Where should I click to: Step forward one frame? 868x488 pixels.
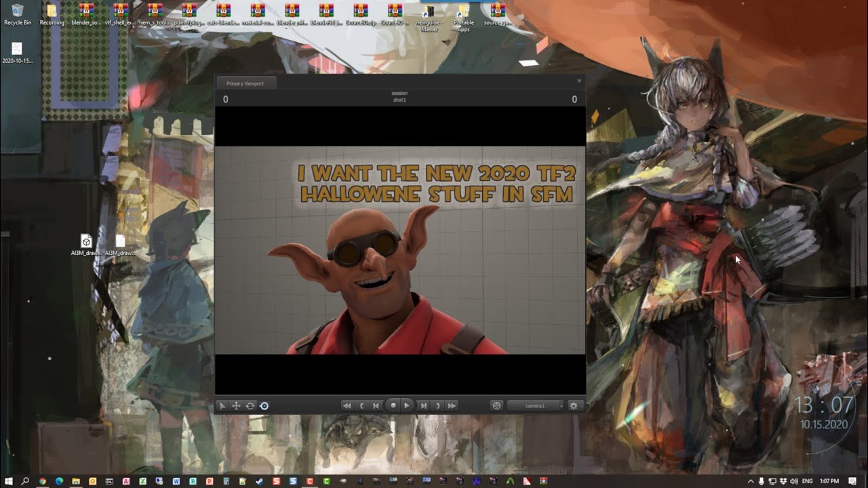click(424, 406)
